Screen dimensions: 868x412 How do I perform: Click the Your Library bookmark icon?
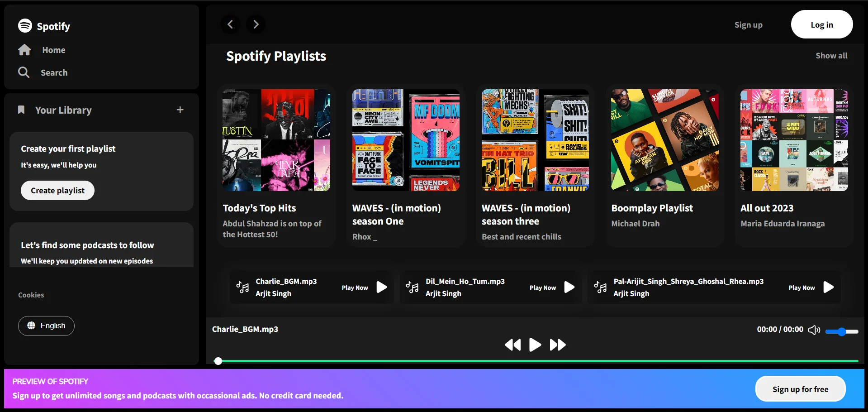point(21,110)
